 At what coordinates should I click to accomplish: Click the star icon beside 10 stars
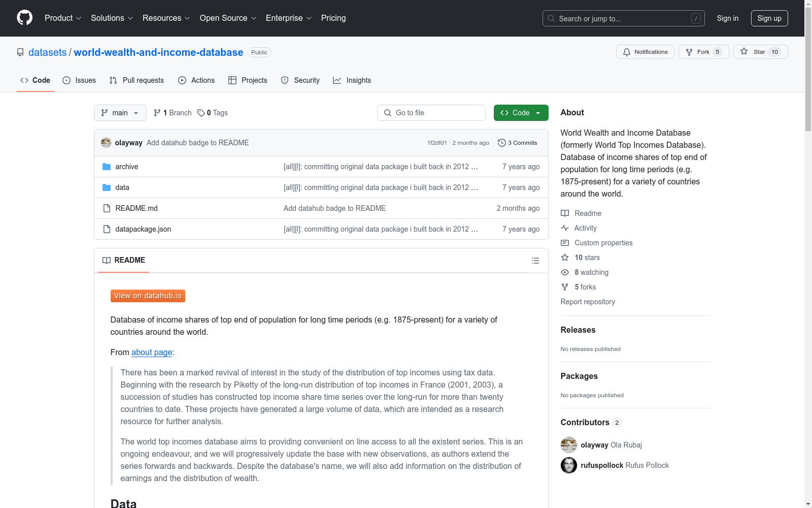(x=565, y=258)
